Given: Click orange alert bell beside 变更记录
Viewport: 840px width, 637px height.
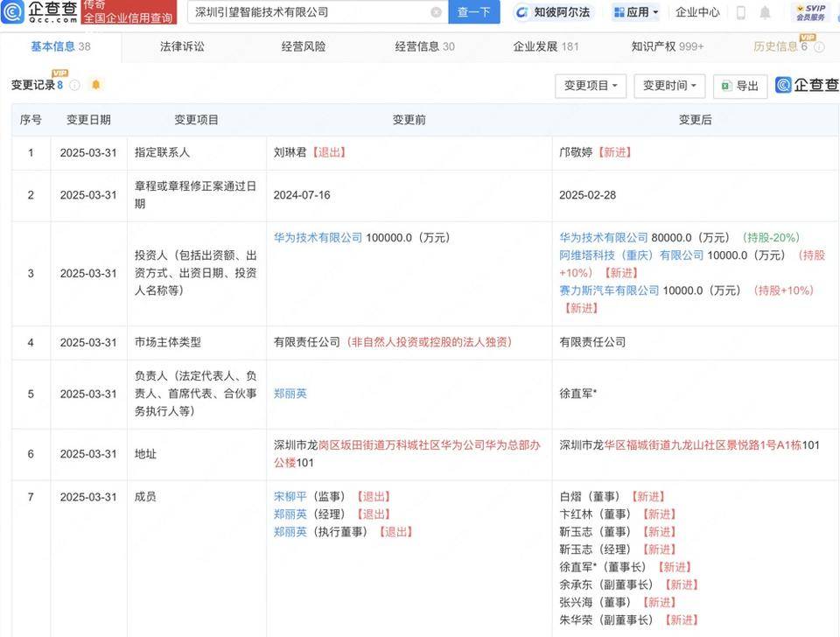Looking at the screenshot, I should 96,85.
